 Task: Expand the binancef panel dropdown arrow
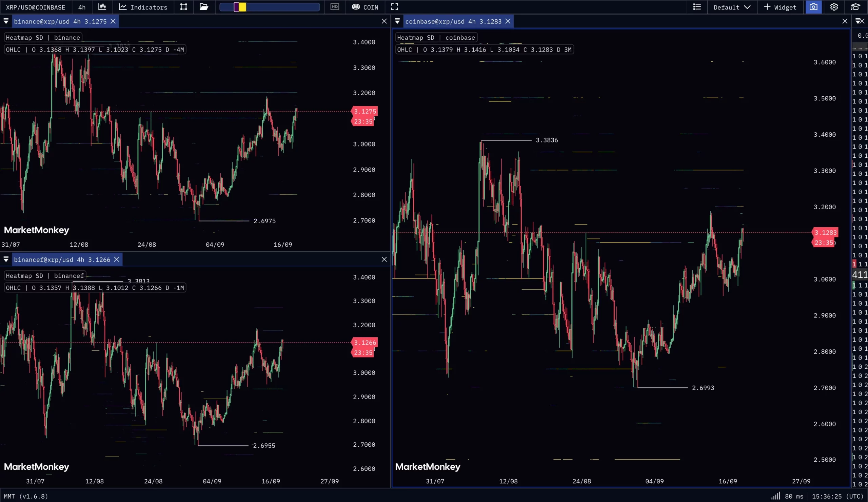(6, 259)
